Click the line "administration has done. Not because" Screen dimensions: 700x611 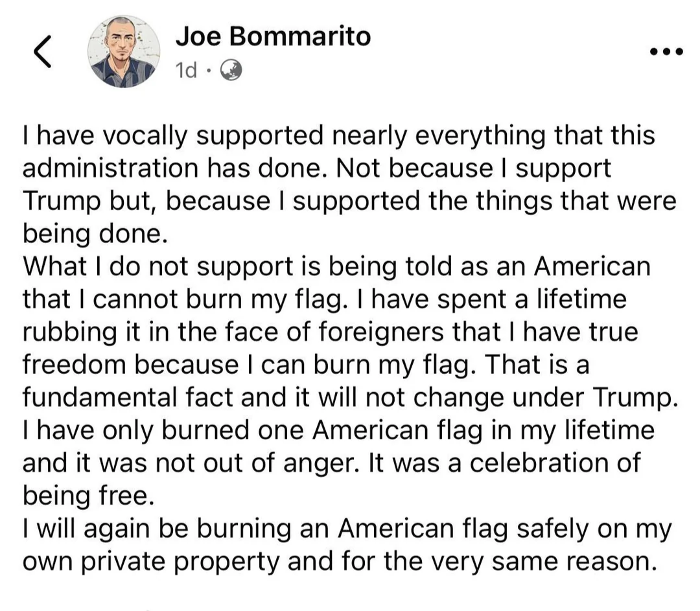point(317,168)
